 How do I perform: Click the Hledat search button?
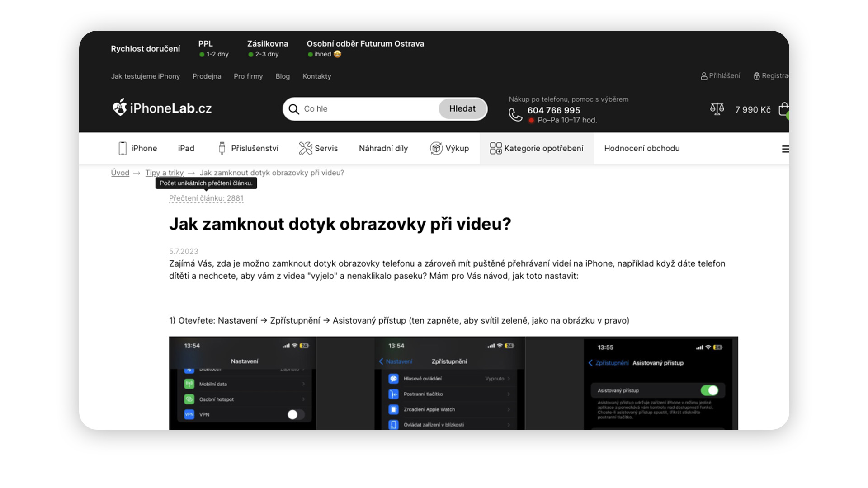(462, 109)
